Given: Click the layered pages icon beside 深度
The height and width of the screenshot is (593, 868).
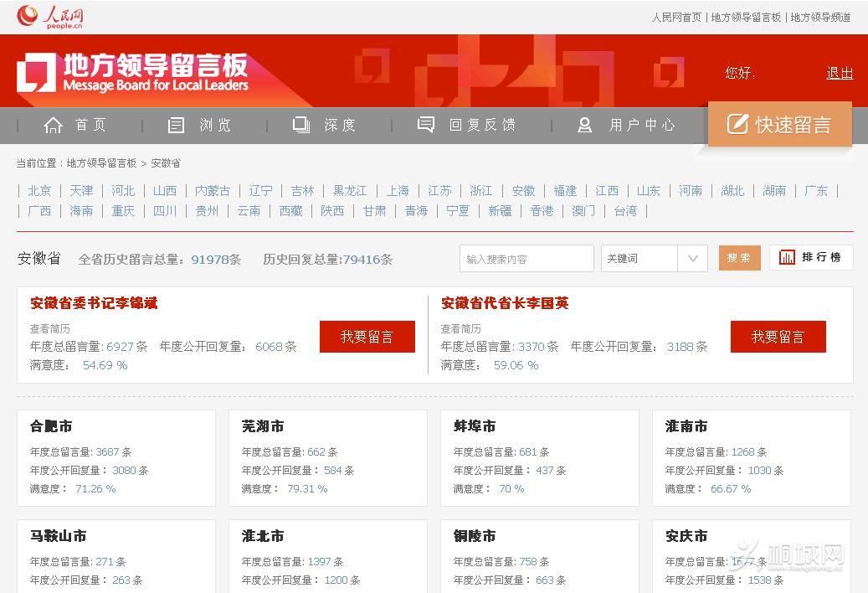Looking at the screenshot, I should (301, 125).
